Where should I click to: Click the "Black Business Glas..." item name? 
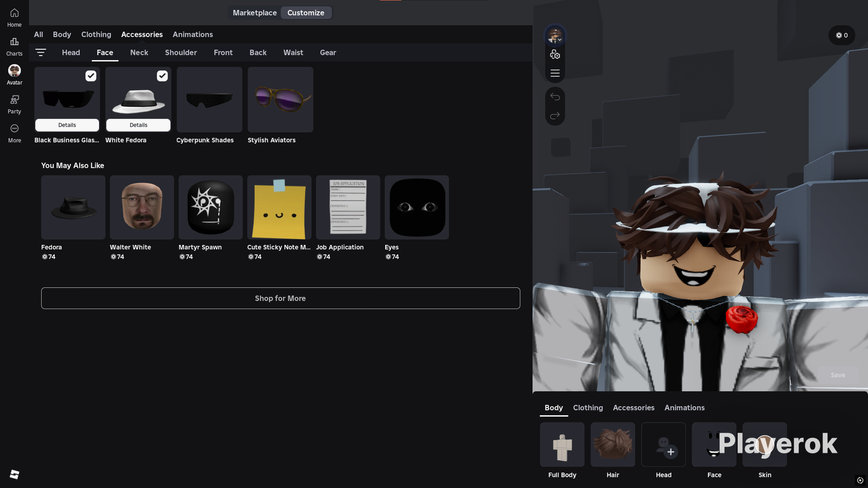tap(67, 141)
